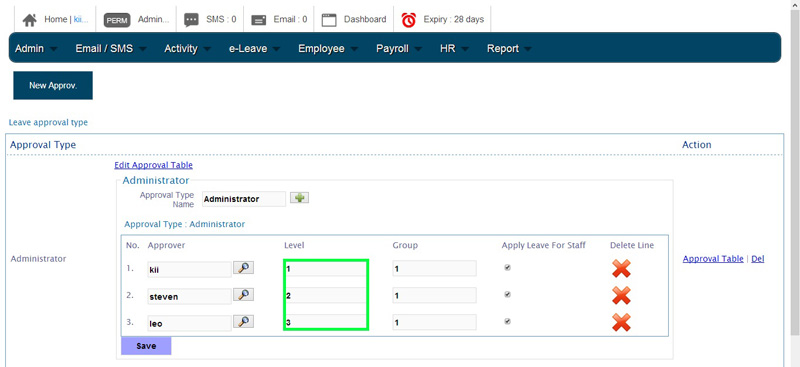Click the Level field for kii
The width and height of the screenshot is (800, 367).
[x=326, y=268]
